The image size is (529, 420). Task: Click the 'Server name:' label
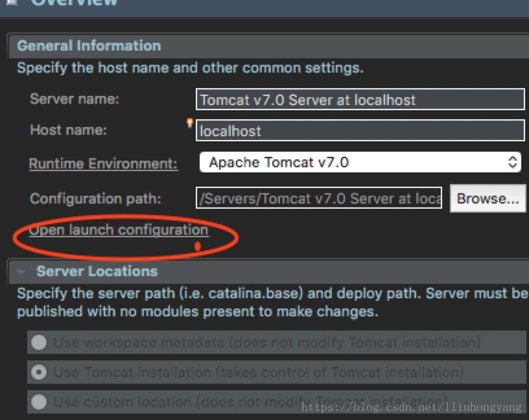[75, 99]
